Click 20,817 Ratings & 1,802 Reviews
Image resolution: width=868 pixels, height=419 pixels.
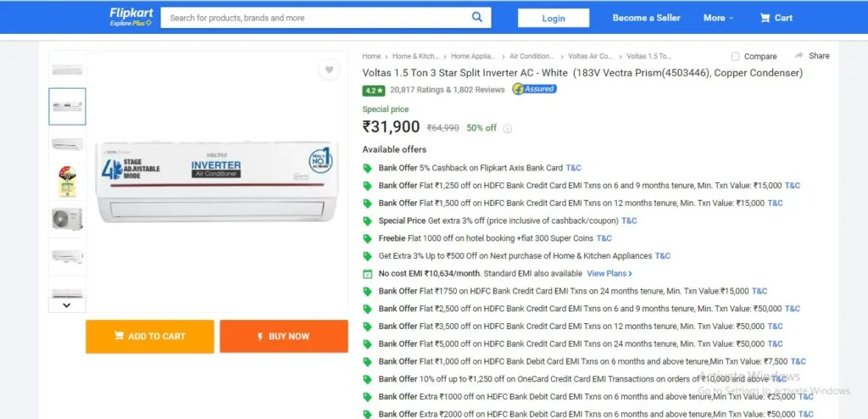coord(448,90)
